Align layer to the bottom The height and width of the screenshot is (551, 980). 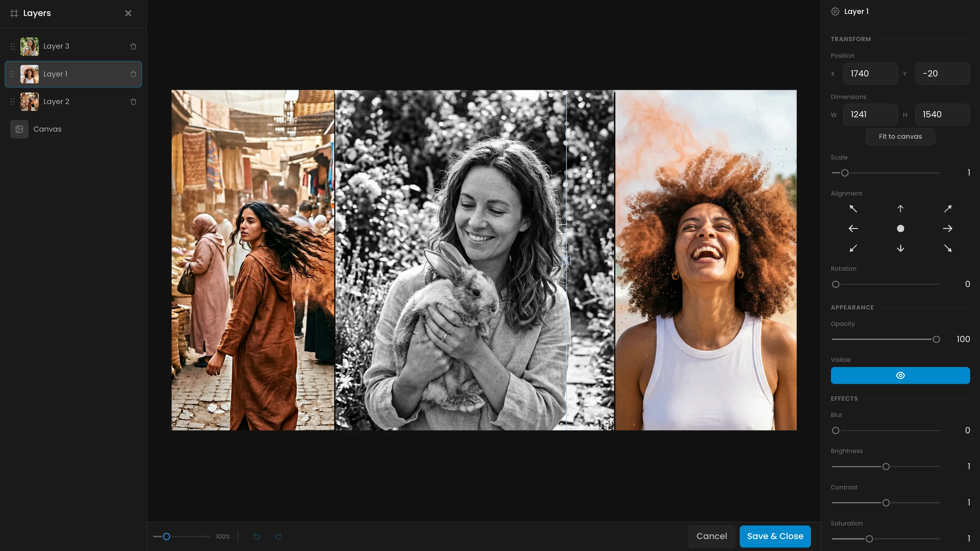coord(900,248)
